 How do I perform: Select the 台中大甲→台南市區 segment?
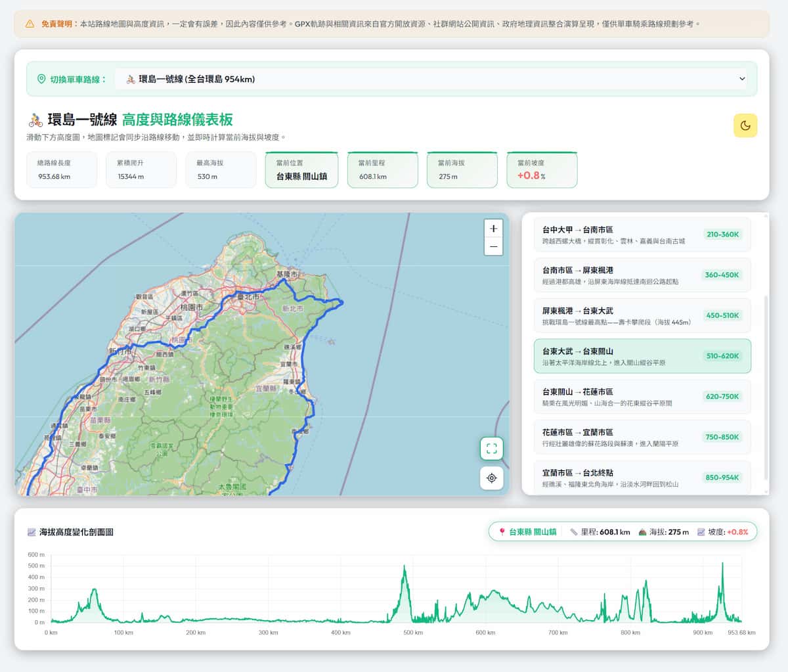642,235
